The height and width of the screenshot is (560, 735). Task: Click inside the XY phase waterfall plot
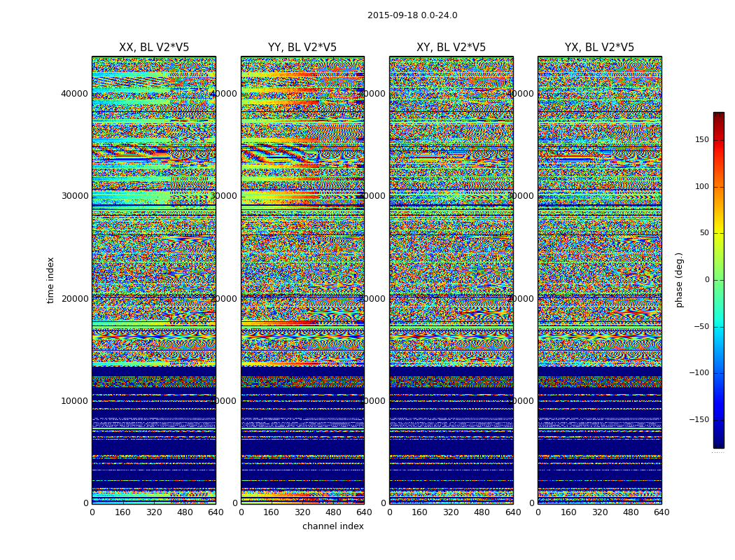451,280
